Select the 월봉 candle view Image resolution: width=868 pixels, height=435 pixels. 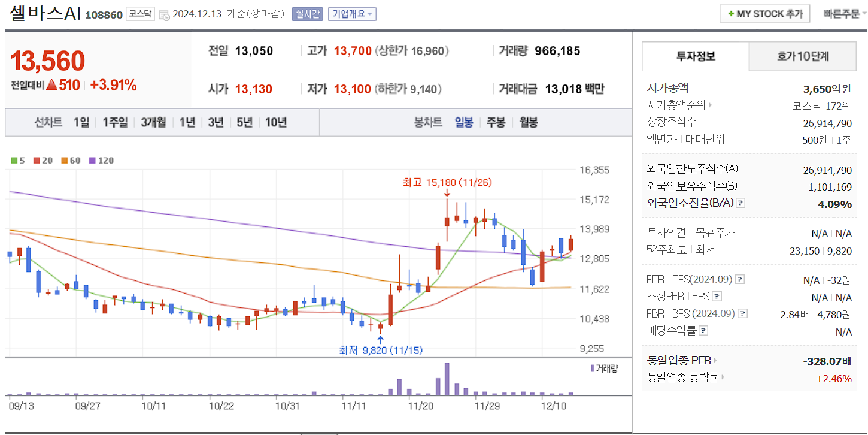click(529, 122)
